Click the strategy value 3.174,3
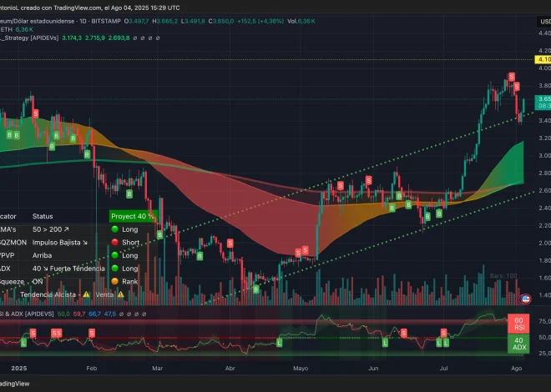Viewport: 551px width, 392px height. click(x=72, y=38)
